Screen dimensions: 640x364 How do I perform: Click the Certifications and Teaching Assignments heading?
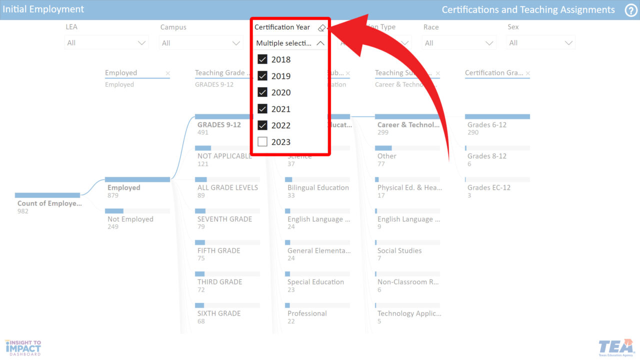pyautogui.click(x=528, y=9)
